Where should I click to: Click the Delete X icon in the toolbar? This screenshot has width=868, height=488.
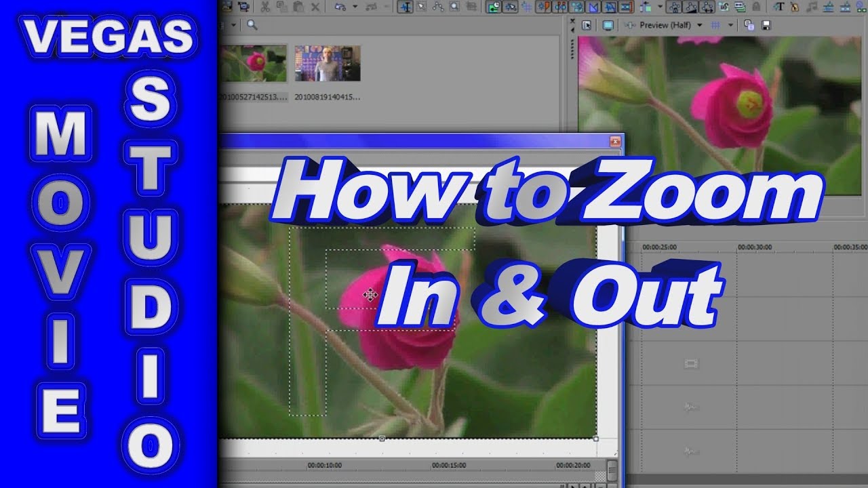[315, 7]
